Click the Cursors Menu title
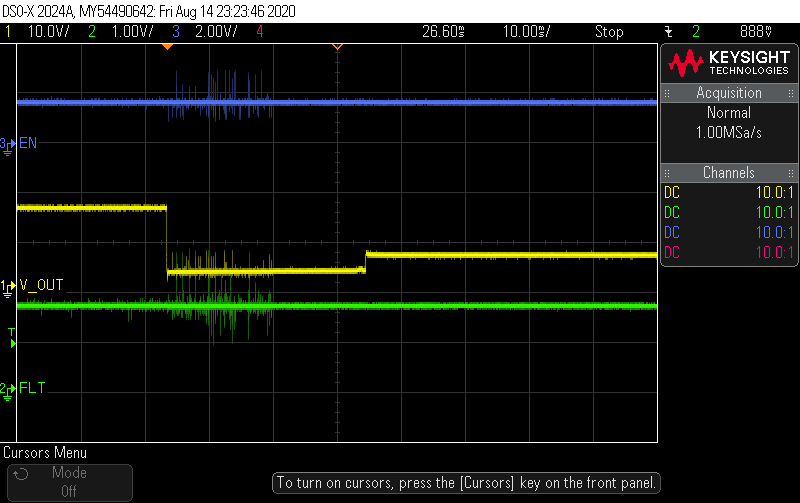 (45, 452)
